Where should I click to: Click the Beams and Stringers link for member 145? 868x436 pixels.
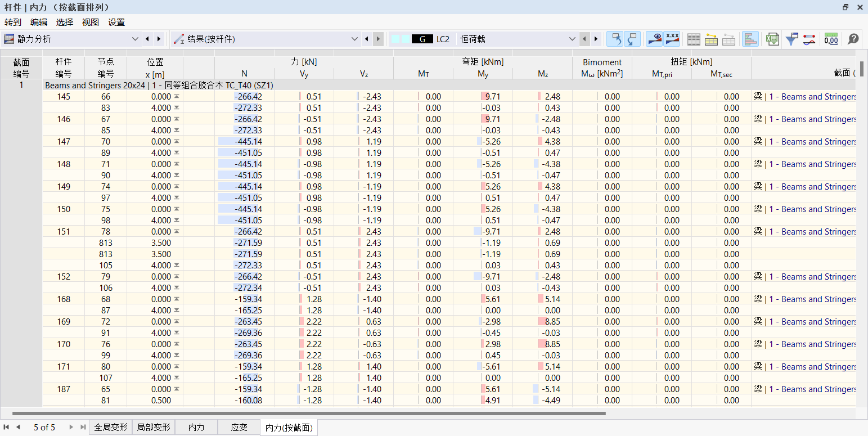click(x=812, y=96)
